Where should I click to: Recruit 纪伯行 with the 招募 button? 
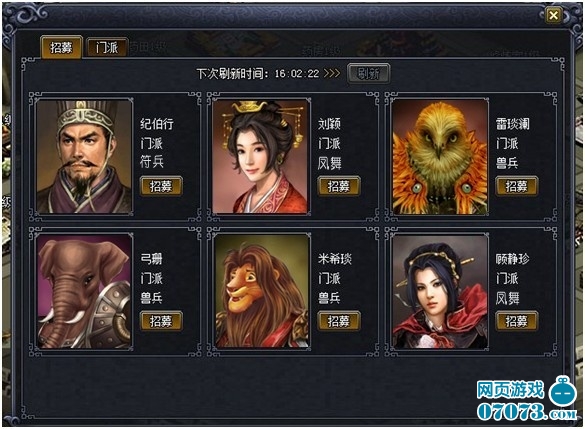[x=161, y=186]
